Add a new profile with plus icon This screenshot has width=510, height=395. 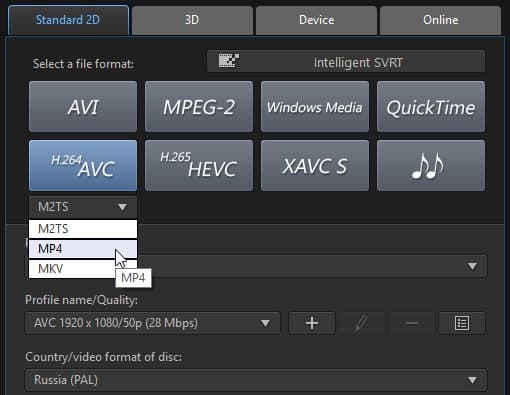pos(312,323)
